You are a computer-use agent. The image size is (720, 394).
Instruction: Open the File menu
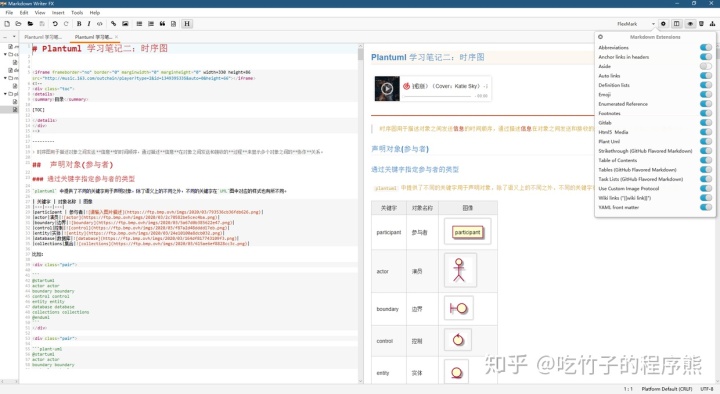pos(9,13)
